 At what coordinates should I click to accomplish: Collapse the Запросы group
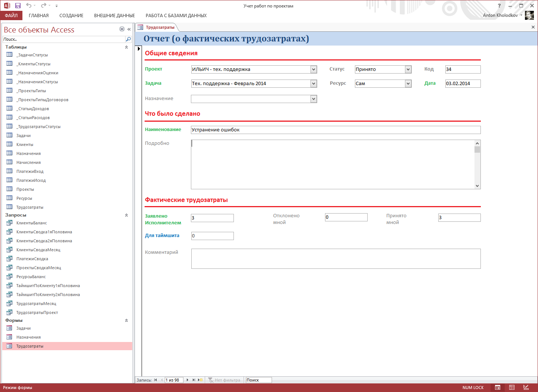click(126, 215)
